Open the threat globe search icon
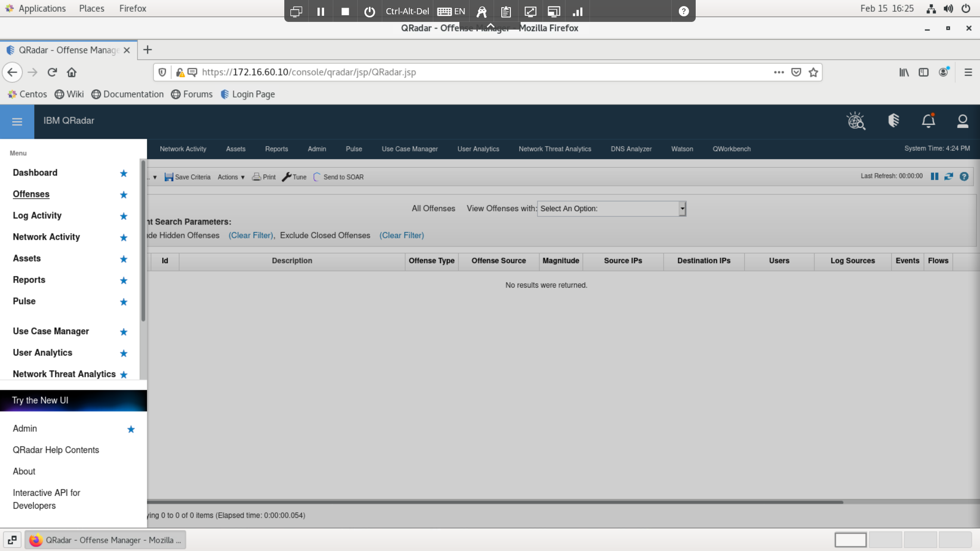The width and height of the screenshot is (980, 551). coord(856,121)
